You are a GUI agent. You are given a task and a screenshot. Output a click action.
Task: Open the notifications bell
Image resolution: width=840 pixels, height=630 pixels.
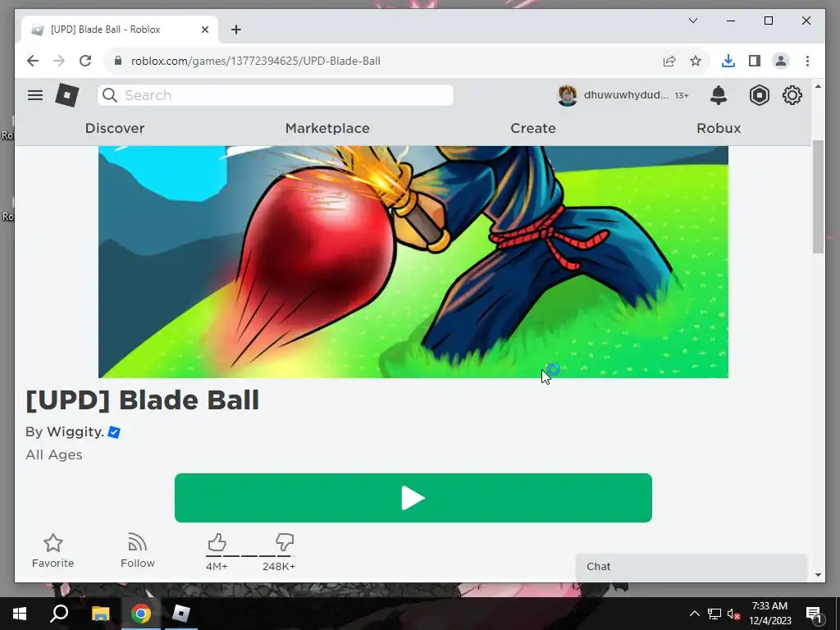click(x=719, y=95)
